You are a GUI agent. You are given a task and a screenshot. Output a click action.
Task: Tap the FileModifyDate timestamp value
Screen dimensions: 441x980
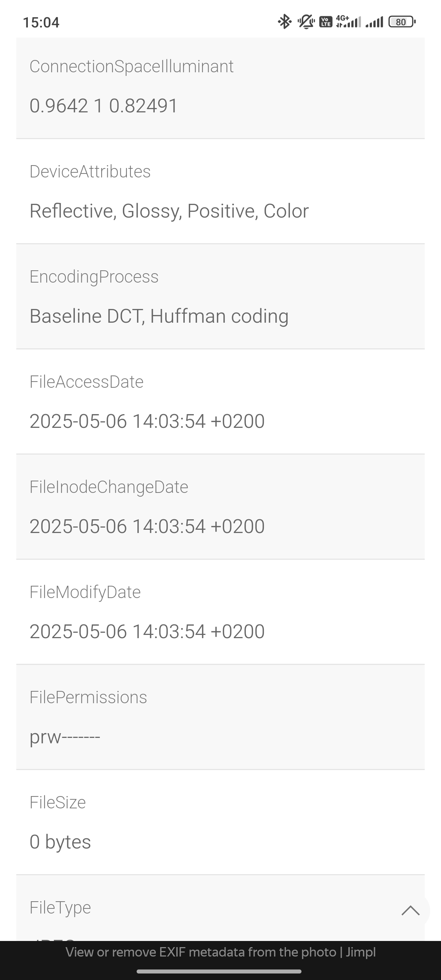[147, 632]
